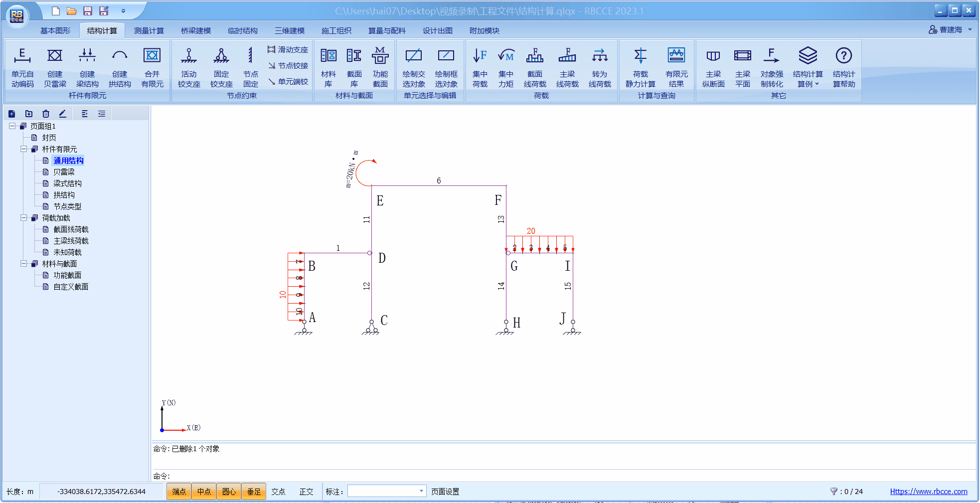The height and width of the screenshot is (503, 980).
Task: Click the 页面设置 button
Action: click(x=445, y=492)
